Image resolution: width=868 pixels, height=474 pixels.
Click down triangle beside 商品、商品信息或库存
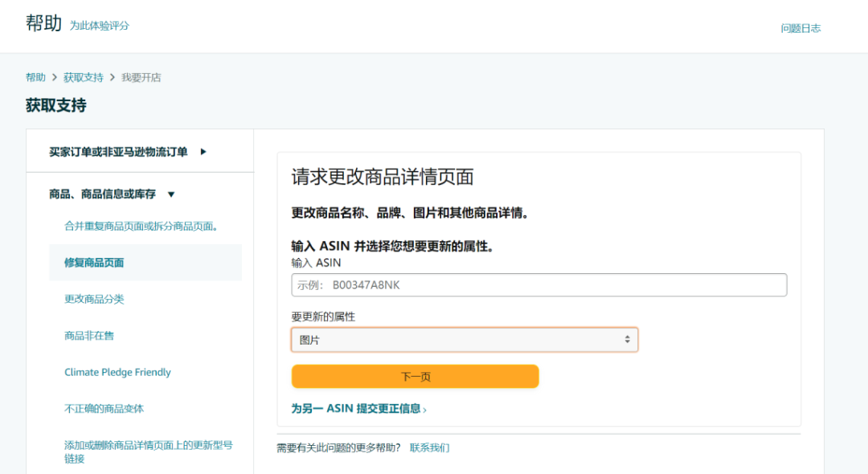(171, 194)
